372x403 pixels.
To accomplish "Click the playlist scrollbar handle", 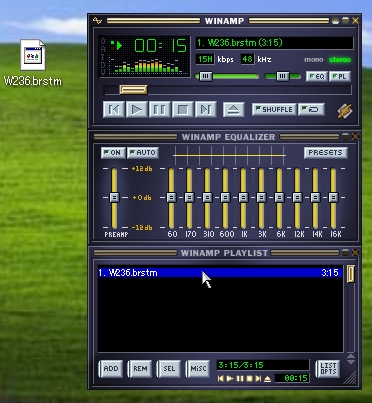I will tap(350, 274).
